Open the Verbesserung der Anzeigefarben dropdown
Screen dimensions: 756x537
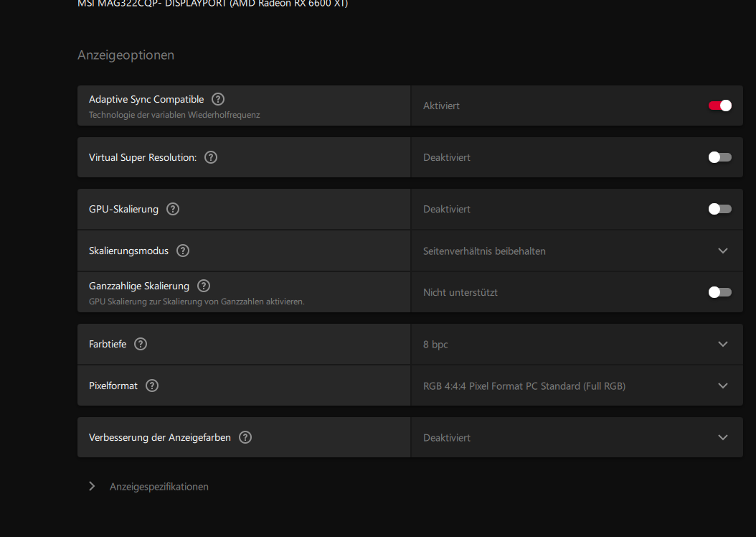722,437
